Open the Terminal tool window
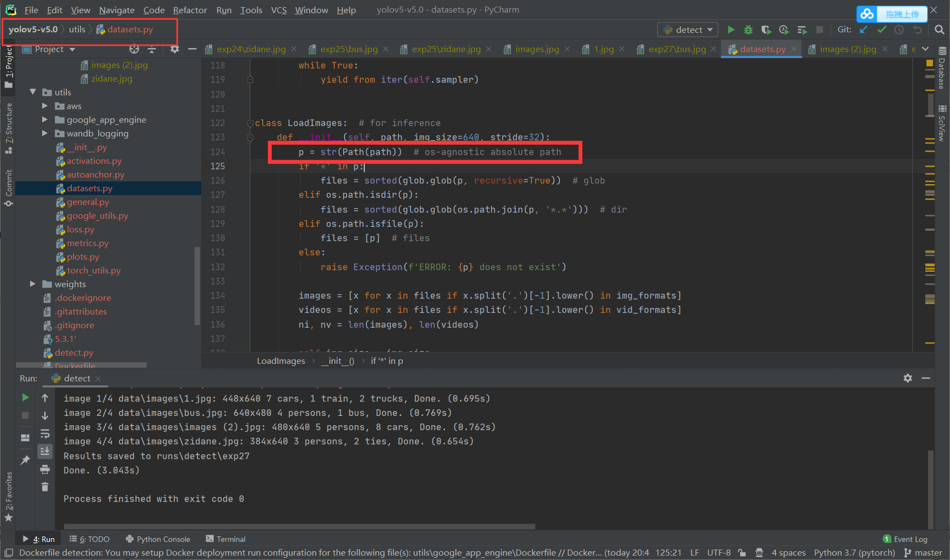Image resolution: width=950 pixels, height=560 pixels. [226, 539]
